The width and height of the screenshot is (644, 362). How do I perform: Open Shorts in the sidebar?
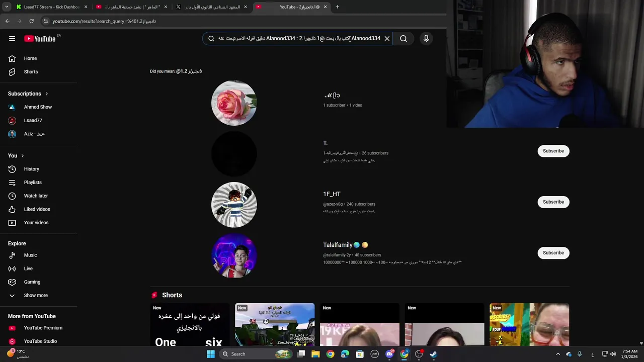point(31,72)
